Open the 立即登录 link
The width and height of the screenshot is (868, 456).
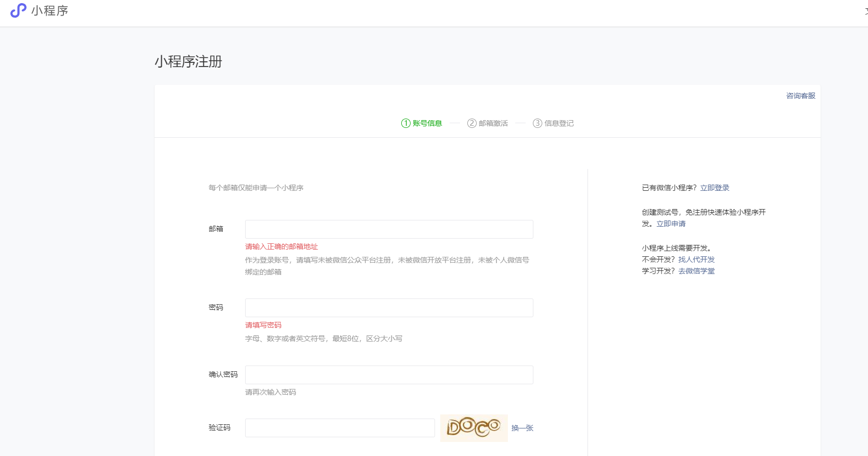pyautogui.click(x=714, y=188)
